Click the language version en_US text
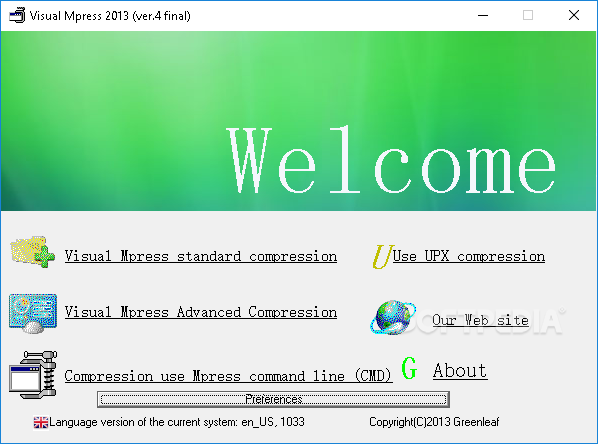The image size is (598, 444). tap(177, 422)
